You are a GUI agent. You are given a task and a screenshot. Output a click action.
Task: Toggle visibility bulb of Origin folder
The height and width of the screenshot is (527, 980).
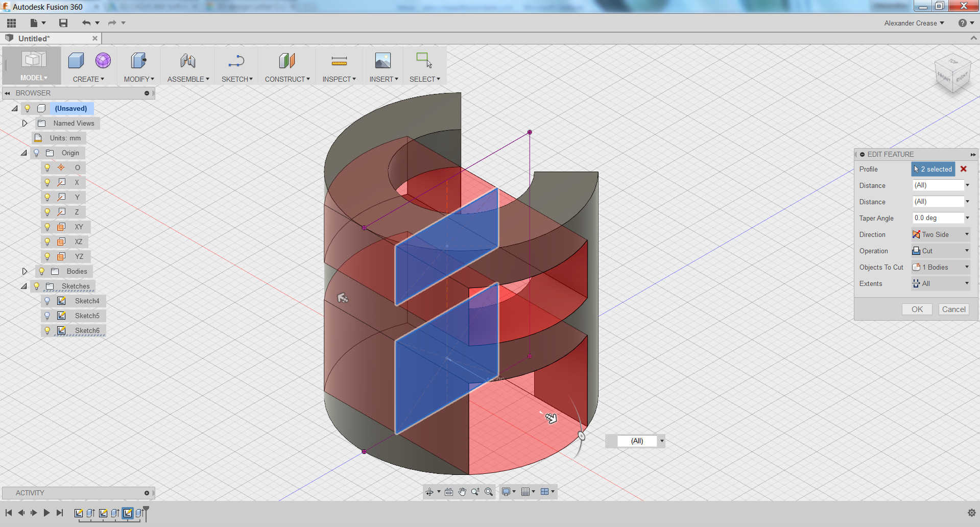[x=36, y=153]
